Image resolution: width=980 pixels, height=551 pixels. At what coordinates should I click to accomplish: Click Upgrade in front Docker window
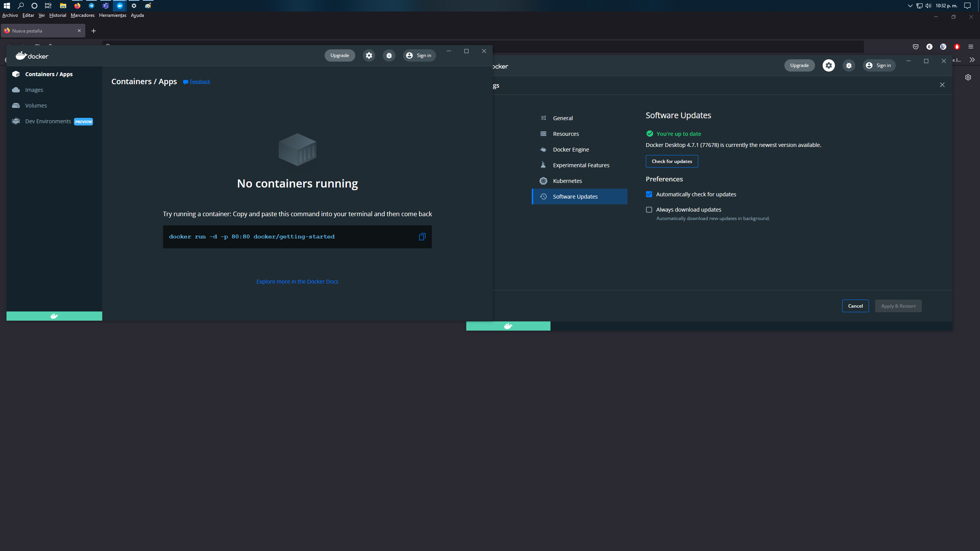(x=340, y=55)
